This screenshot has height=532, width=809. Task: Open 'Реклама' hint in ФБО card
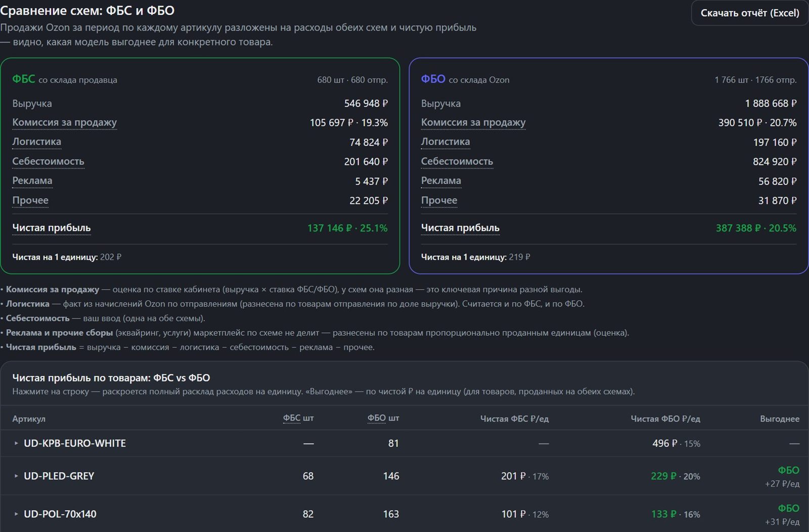441,181
